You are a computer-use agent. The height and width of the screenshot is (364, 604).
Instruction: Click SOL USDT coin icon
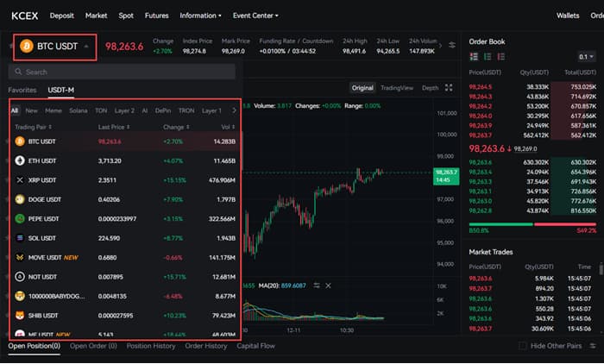tap(20, 238)
